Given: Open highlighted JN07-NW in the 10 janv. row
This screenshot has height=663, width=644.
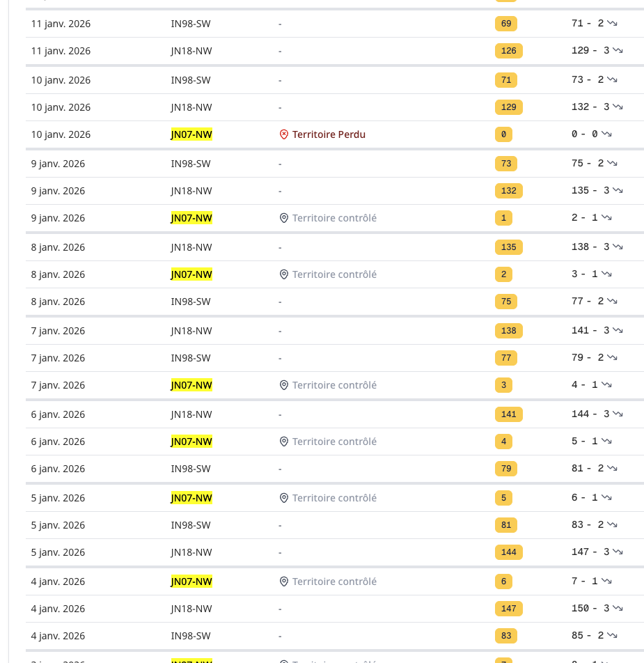Looking at the screenshot, I should [191, 134].
